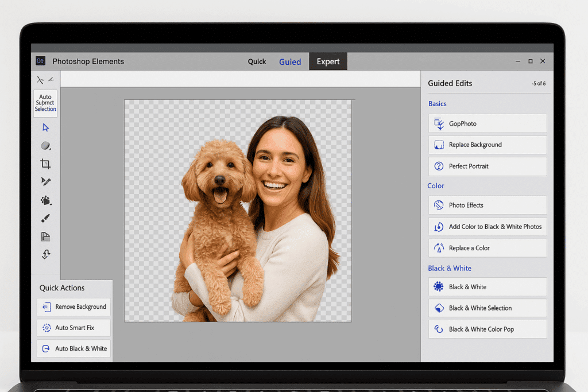Open the Quick editing mode
Screen dimensions: 588x392
(x=257, y=61)
